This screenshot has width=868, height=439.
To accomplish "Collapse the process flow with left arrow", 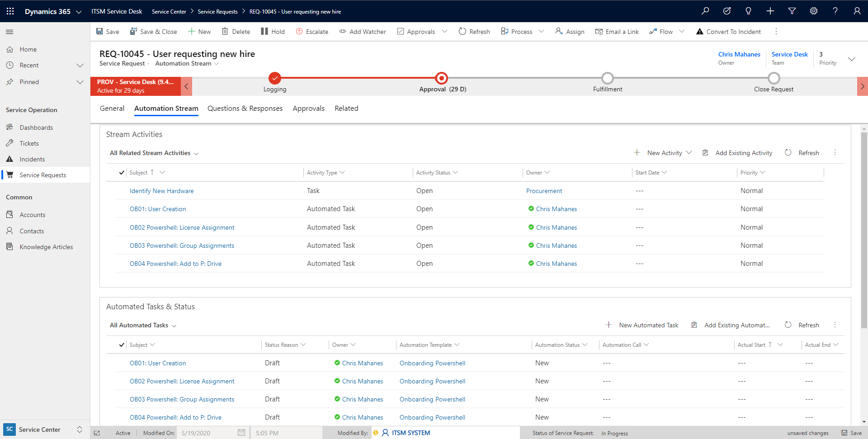I will (186, 86).
